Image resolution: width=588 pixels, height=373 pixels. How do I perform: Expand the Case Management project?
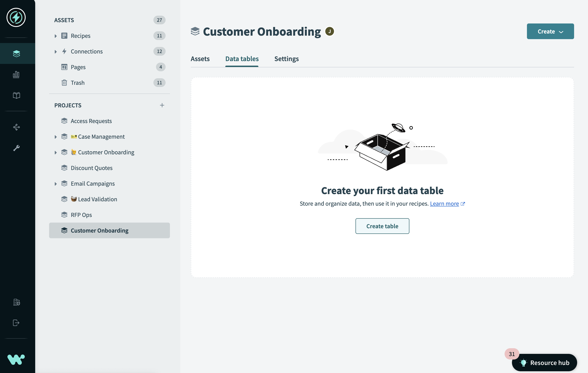[56, 137]
